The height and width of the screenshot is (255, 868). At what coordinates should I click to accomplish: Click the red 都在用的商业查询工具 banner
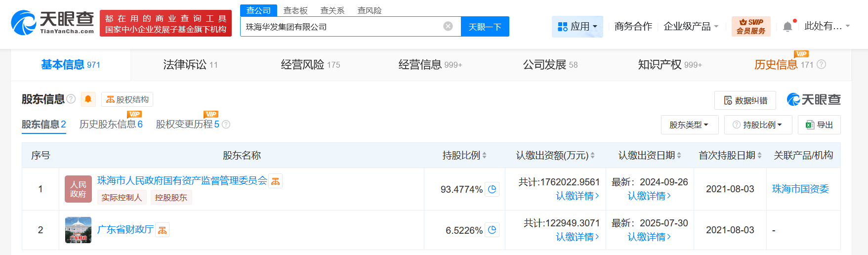pos(165,23)
